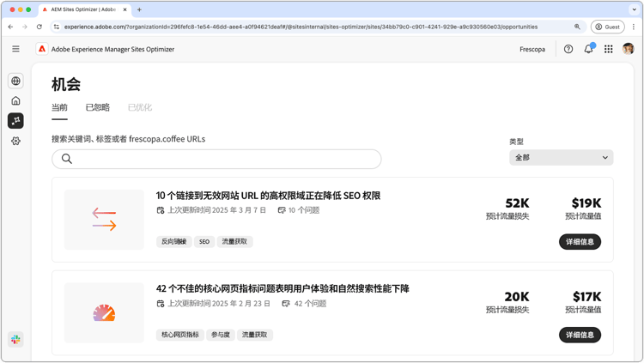Viewport: 644px width, 363px height.
Task: Open the globe sites icon in sidebar
Action: [15, 81]
